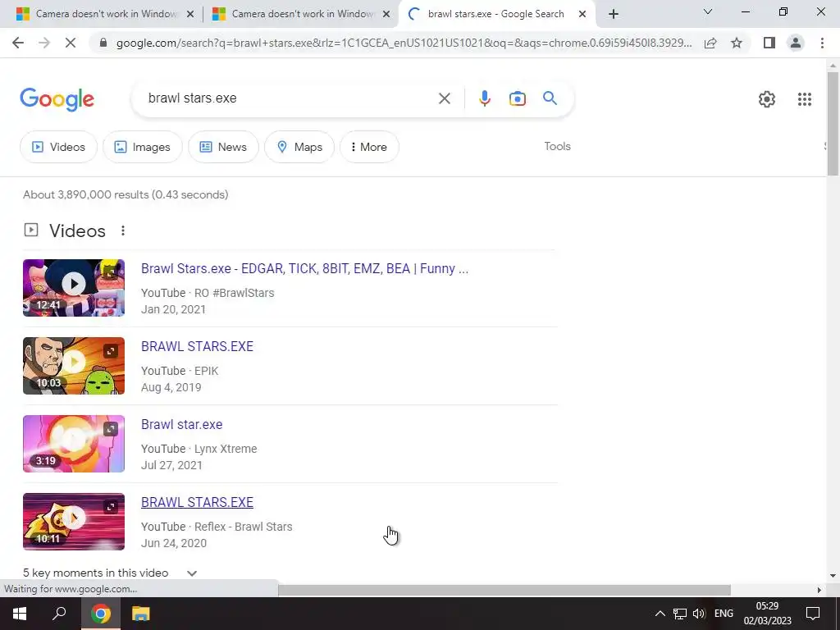The width and height of the screenshot is (840, 630).
Task: Filter results by News
Action: click(223, 147)
